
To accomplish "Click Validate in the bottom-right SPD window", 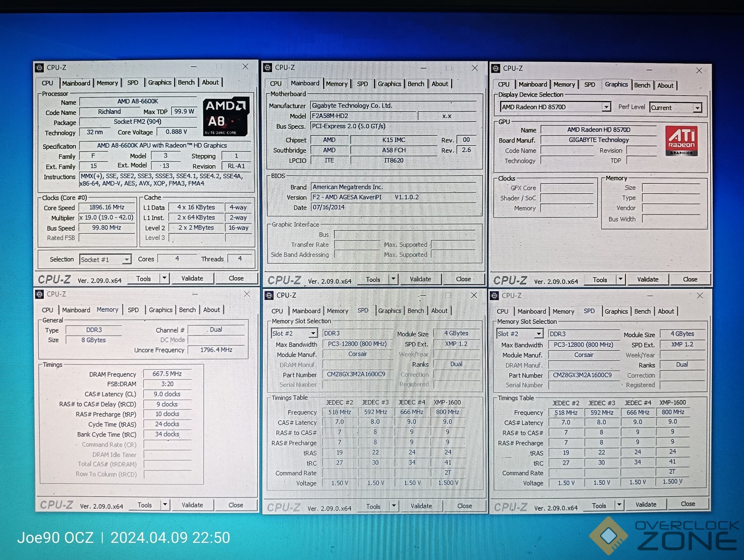I will (x=646, y=504).
